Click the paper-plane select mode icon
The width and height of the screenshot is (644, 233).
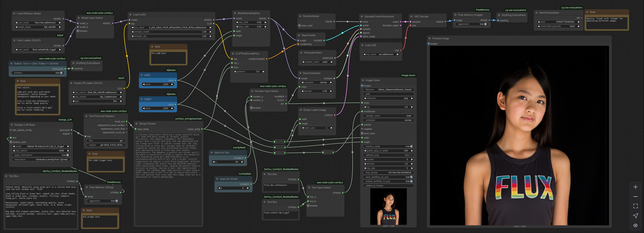[635, 216]
